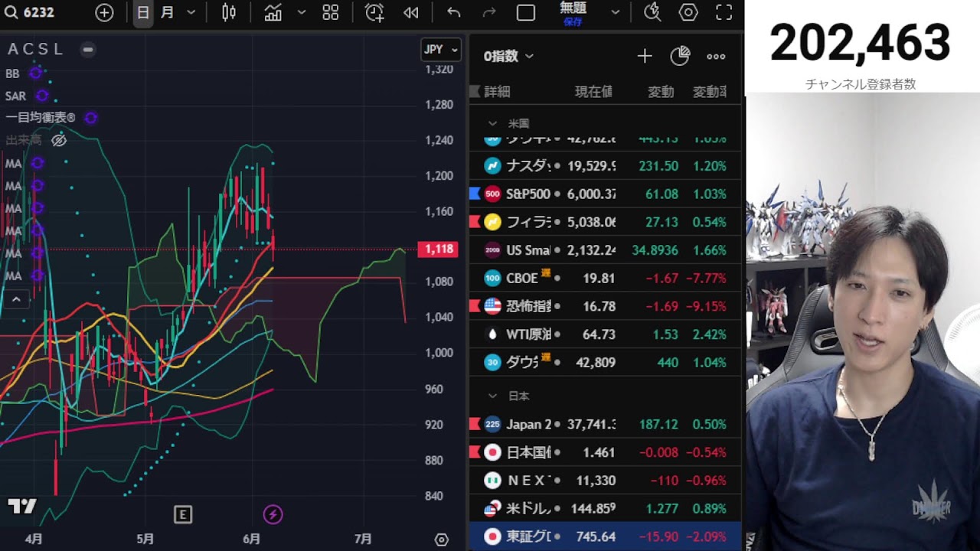Open the 0指数 watchlist dropdown
The width and height of the screenshot is (980, 551).
pyautogui.click(x=508, y=56)
